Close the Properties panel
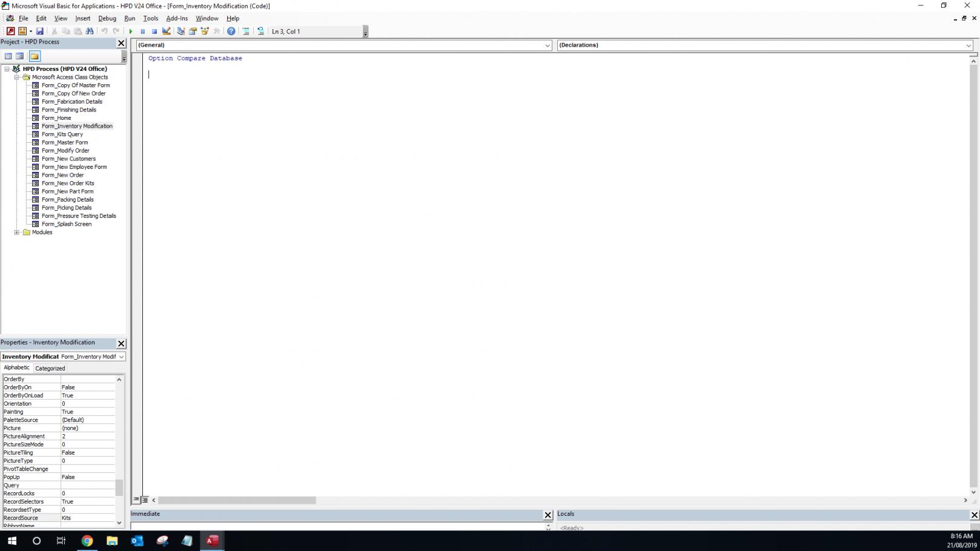Viewport: 980px width, 551px height. coord(121,343)
